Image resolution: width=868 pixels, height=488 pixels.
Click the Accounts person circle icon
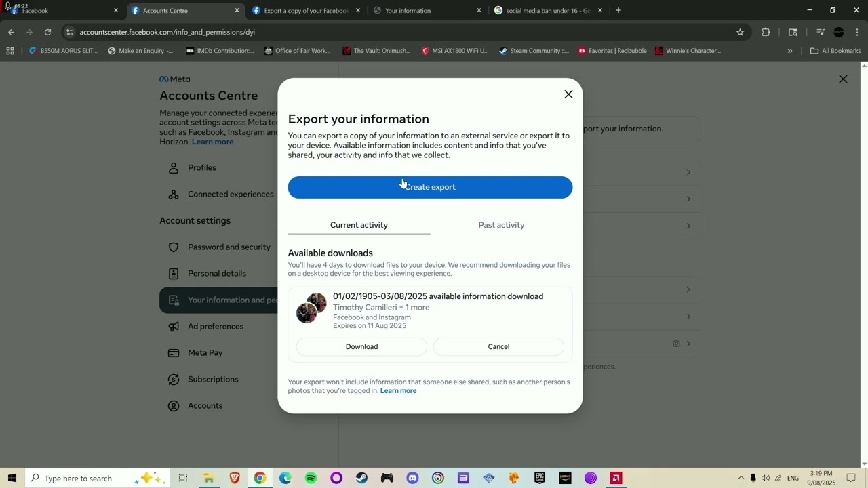(x=174, y=405)
